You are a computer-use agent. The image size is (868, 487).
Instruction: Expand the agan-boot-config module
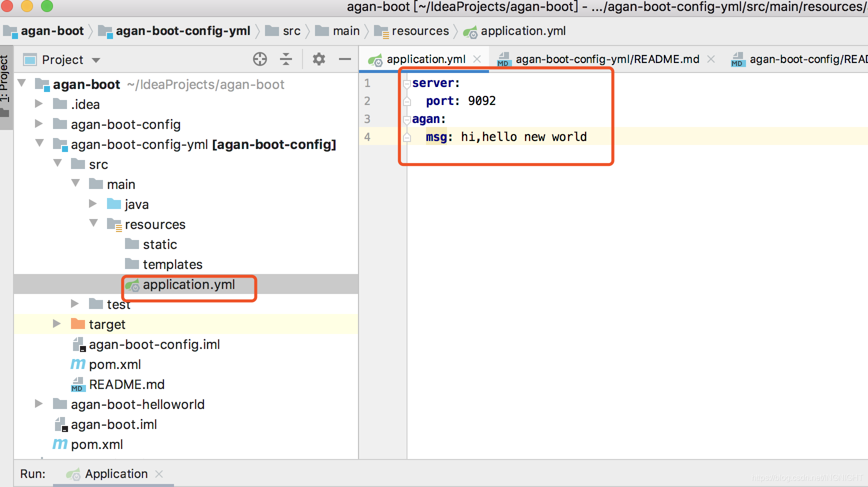[38, 124]
